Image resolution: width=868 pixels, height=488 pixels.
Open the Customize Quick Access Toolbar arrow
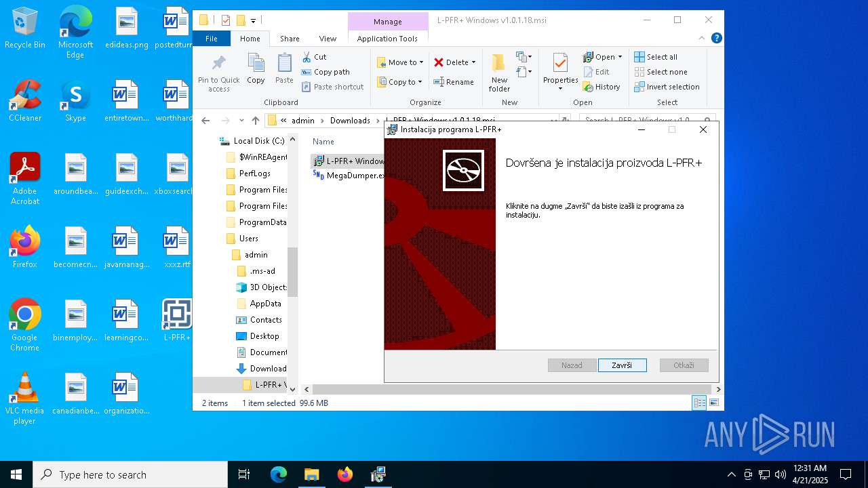(x=253, y=21)
